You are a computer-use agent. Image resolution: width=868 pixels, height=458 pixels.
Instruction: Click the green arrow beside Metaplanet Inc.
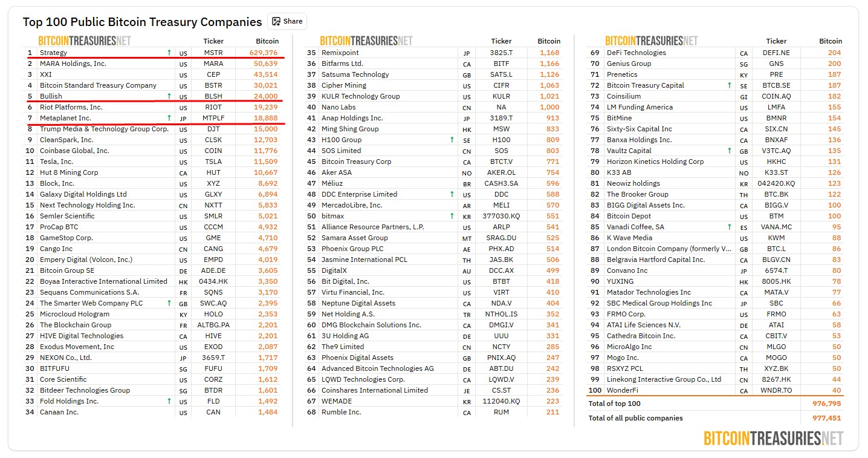[169, 118]
